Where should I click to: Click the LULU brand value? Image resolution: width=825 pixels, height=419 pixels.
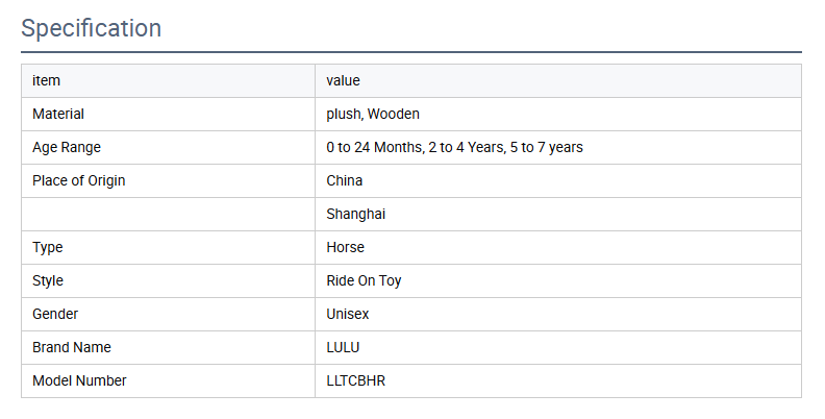pyautogui.click(x=343, y=347)
